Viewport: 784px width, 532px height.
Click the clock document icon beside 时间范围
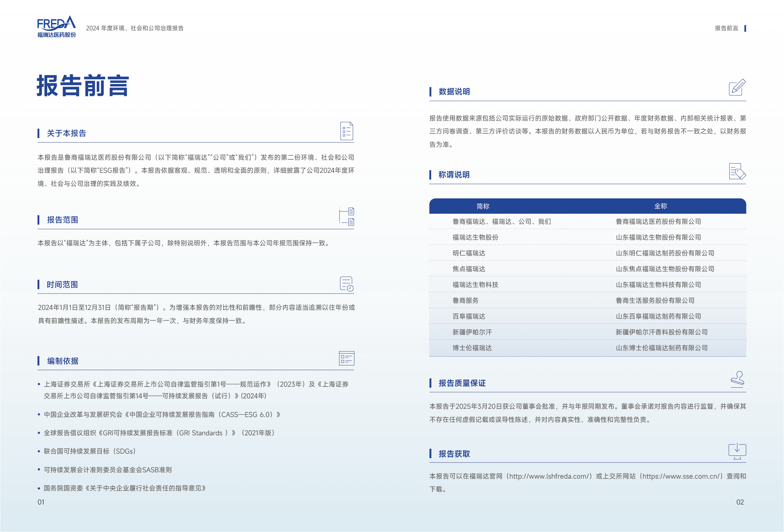click(347, 284)
